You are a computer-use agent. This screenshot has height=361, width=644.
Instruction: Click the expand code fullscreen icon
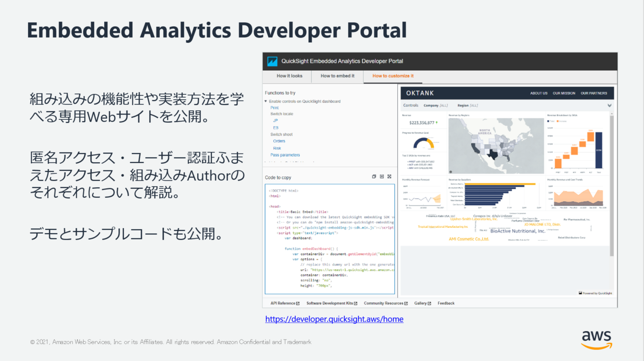tap(389, 177)
